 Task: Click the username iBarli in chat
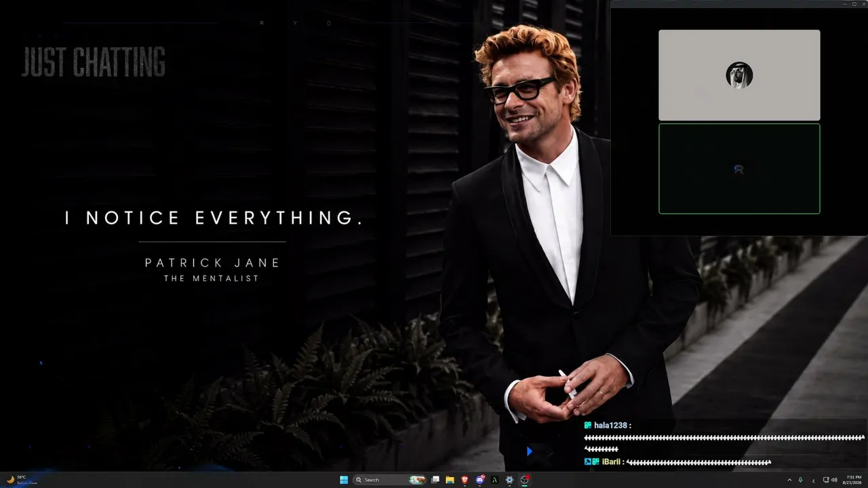pyautogui.click(x=611, y=462)
